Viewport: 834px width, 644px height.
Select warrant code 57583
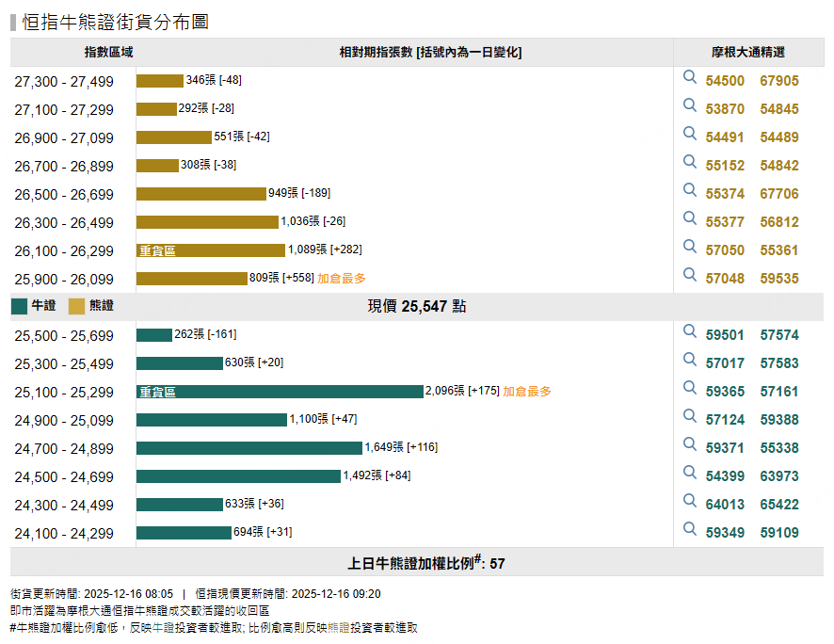[779, 363]
